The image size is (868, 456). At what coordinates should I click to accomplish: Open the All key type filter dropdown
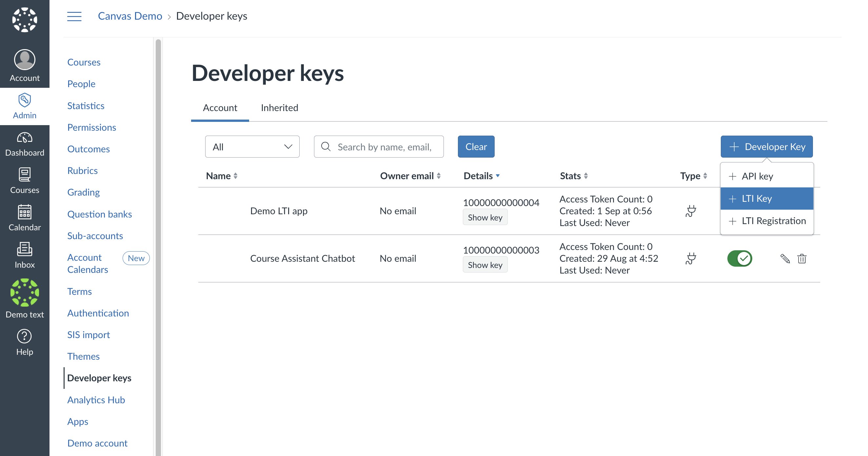coord(252,147)
